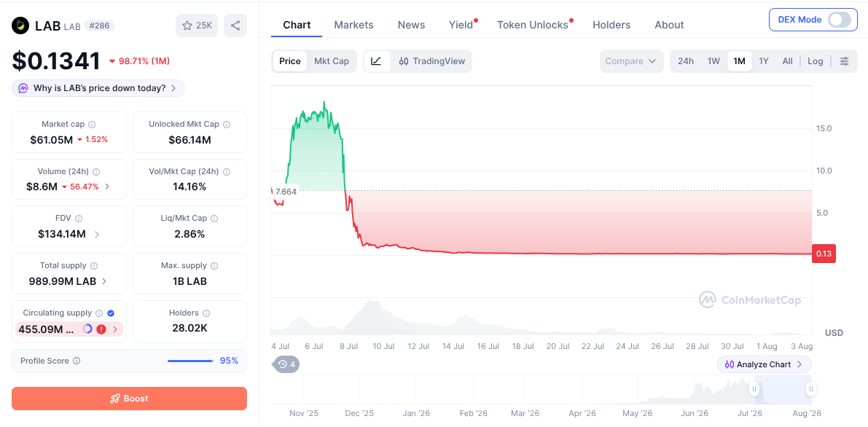The height and width of the screenshot is (427, 868).
Task: Click info icon beside Max. supply
Action: [215, 266]
